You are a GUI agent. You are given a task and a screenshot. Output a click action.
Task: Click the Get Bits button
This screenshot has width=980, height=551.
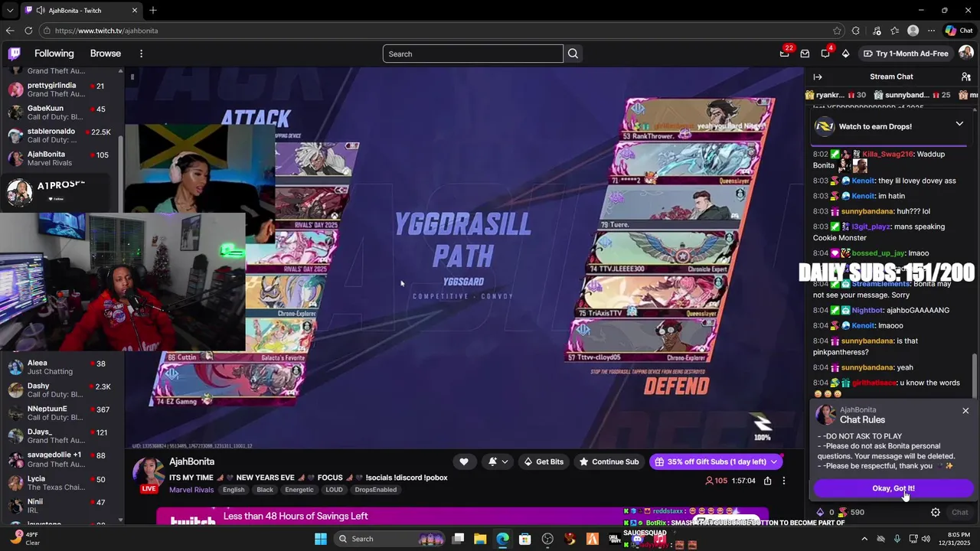(544, 461)
